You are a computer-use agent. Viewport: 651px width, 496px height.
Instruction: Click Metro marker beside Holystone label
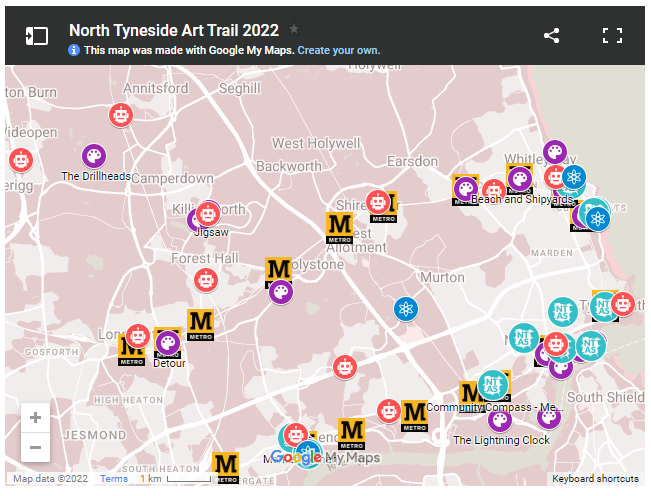(x=278, y=269)
